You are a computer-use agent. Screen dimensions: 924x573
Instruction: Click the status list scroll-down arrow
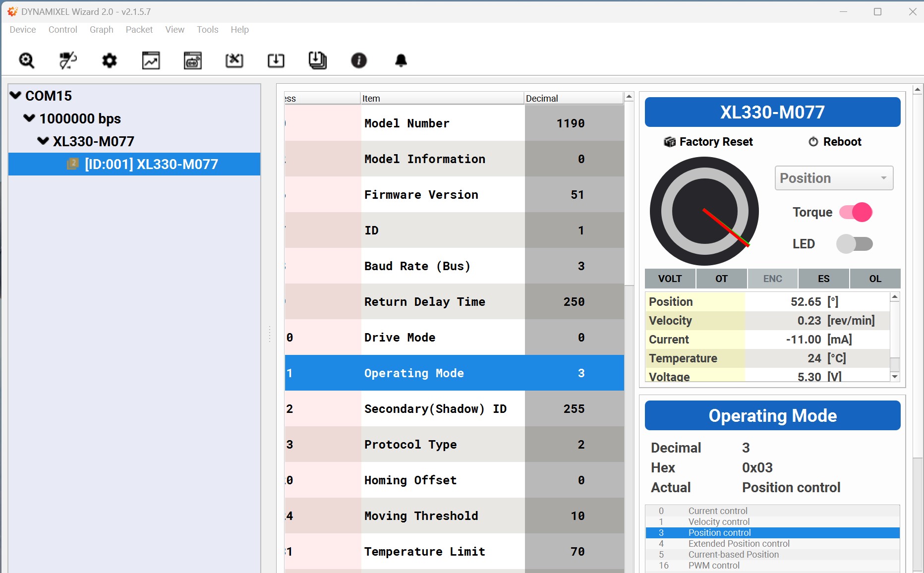(895, 377)
